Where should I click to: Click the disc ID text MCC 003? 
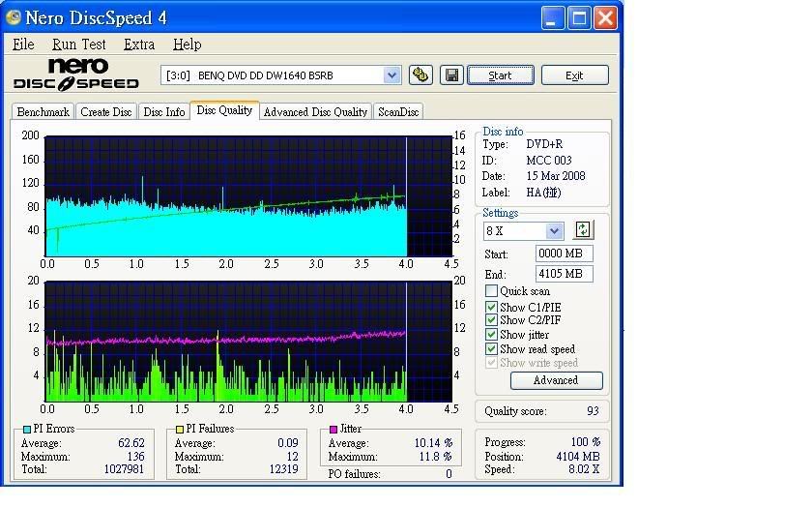(549, 161)
